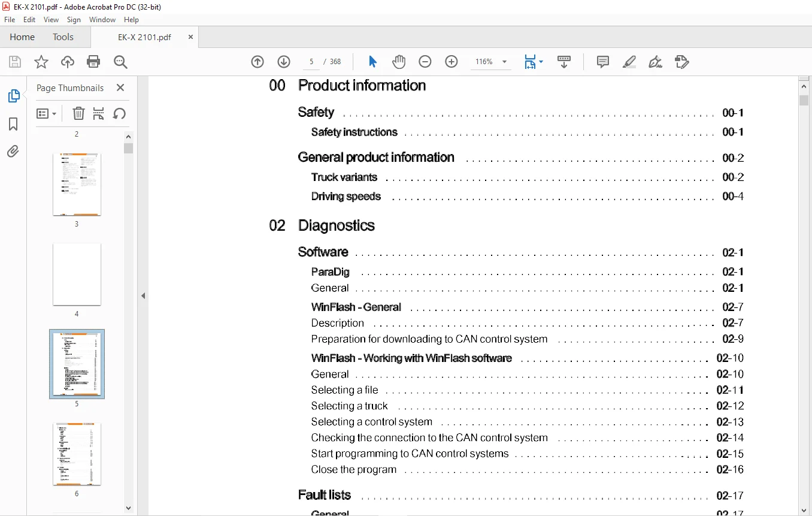Click the scrolling mode keyboard icon
Image resolution: width=812 pixels, height=516 pixels.
click(564, 62)
